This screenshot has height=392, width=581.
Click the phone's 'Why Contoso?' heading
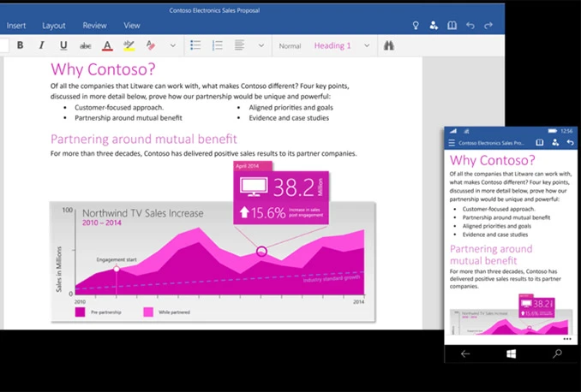coord(493,160)
